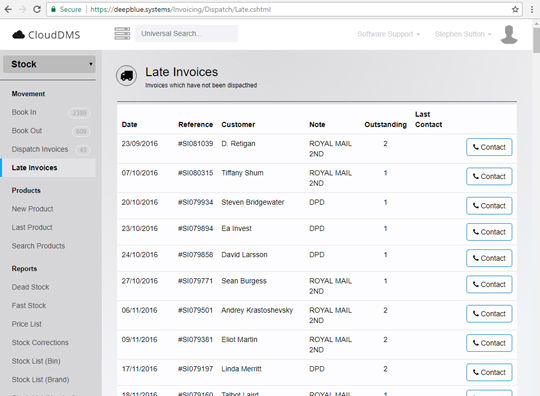Click the Book Out count badge 609
The height and width of the screenshot is (396, 540).
click(81, 131)
